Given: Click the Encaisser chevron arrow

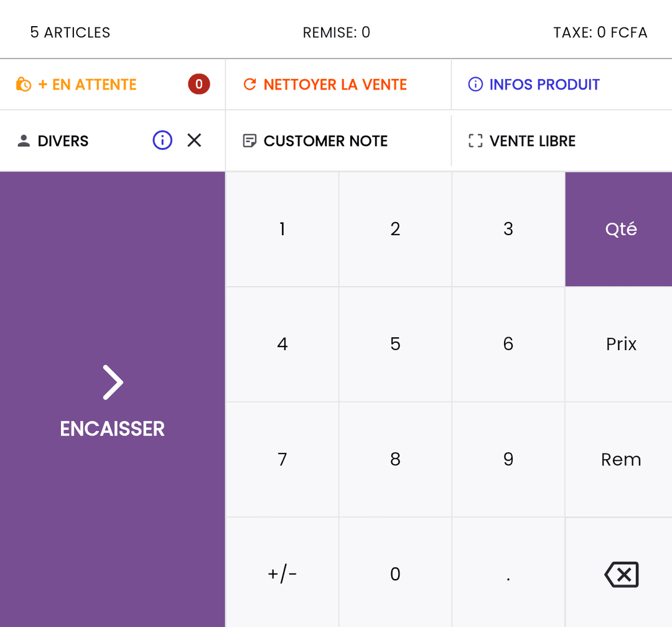Looking at the screenshot, I should 113,382.
